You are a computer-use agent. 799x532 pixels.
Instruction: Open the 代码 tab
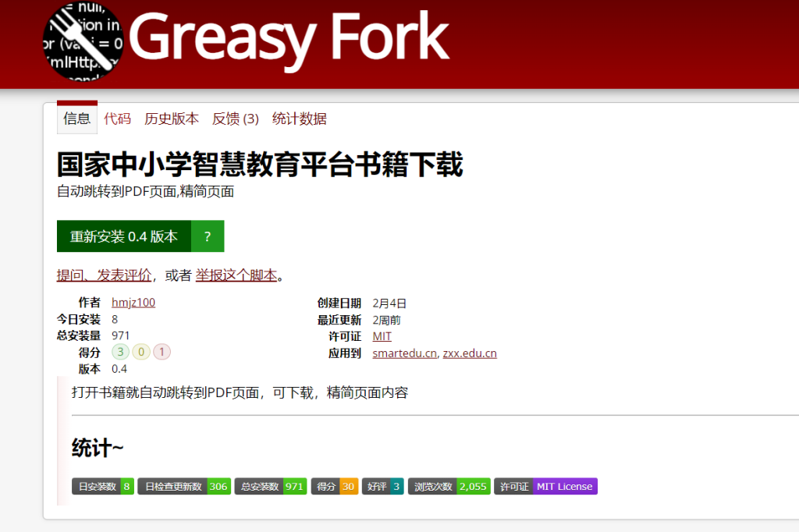118,119
